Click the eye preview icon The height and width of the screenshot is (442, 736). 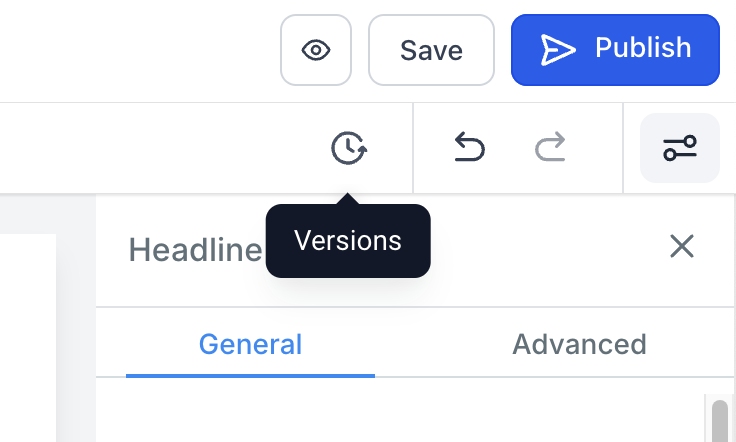point(316,50)
